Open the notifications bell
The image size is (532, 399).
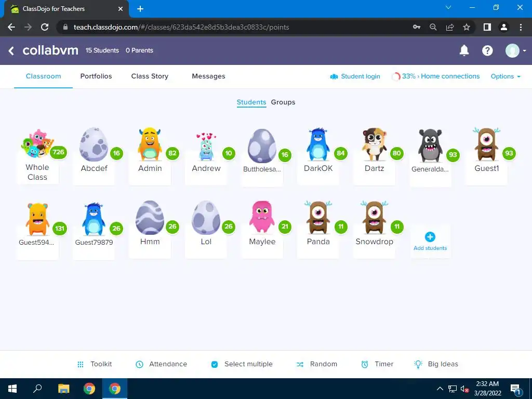click(464, 50)
